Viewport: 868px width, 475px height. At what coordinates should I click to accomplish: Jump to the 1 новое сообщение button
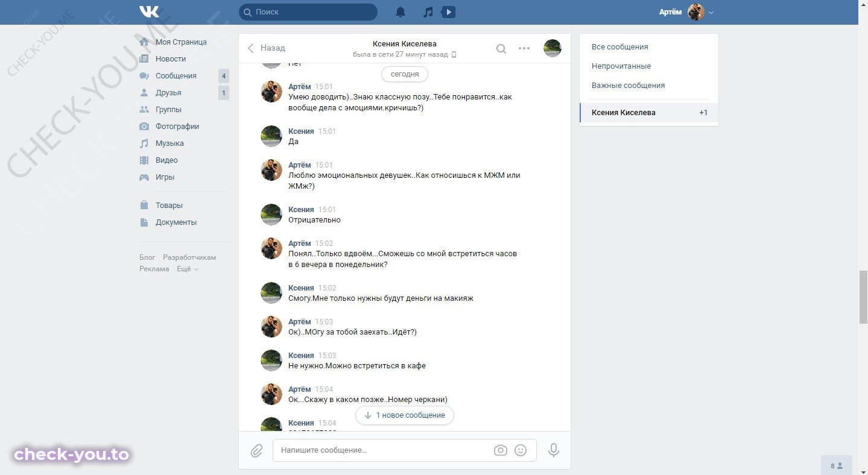(405, 415)
